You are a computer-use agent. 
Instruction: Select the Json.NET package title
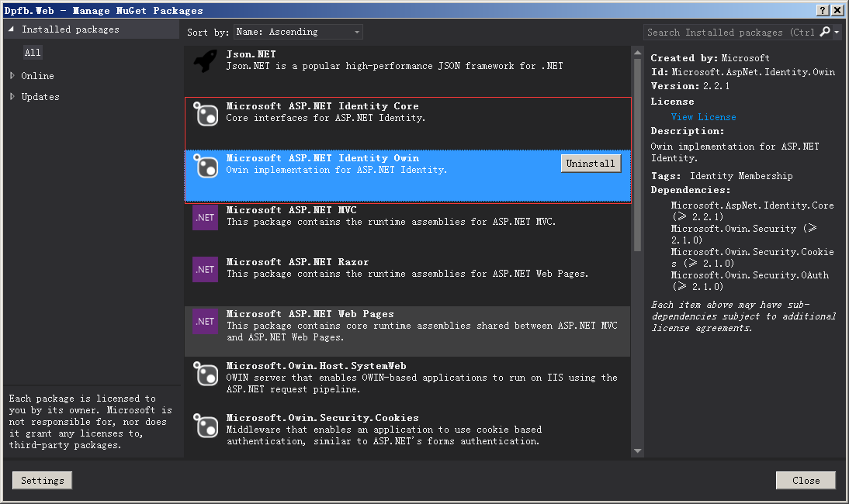pyautogui.click(x=251, y=54)
